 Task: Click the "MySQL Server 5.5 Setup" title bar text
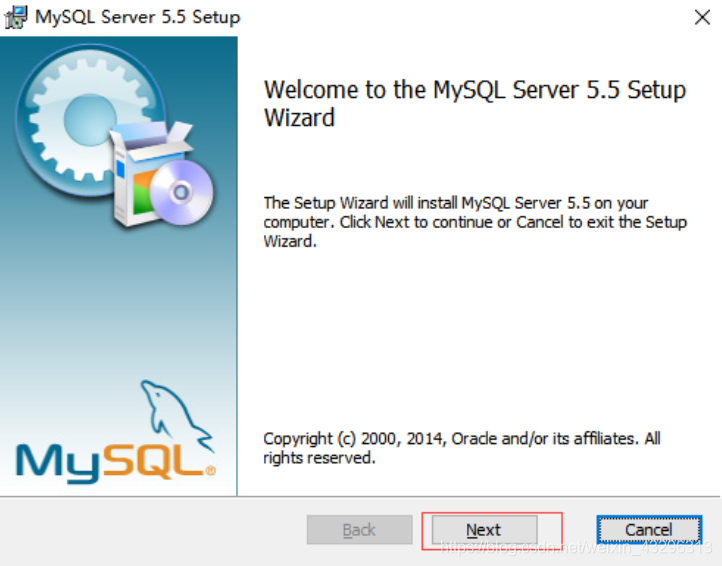tap(138, 18)
